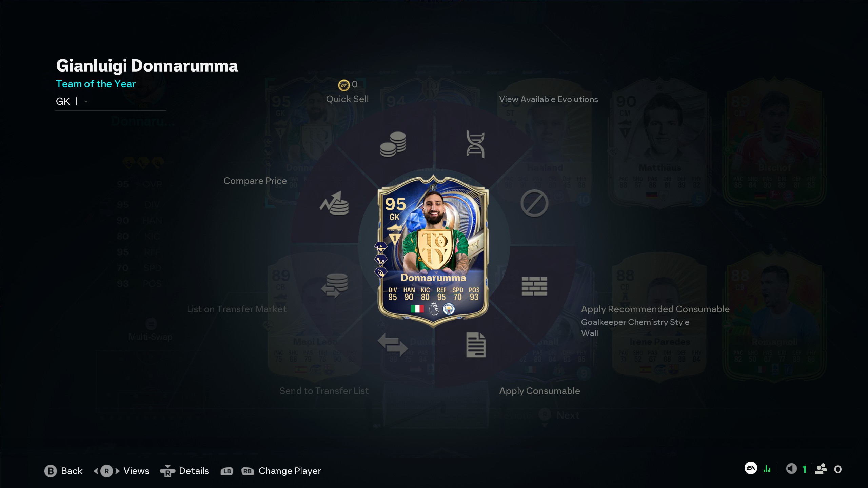Open the Apply Consumable document icon

[476, 345]
